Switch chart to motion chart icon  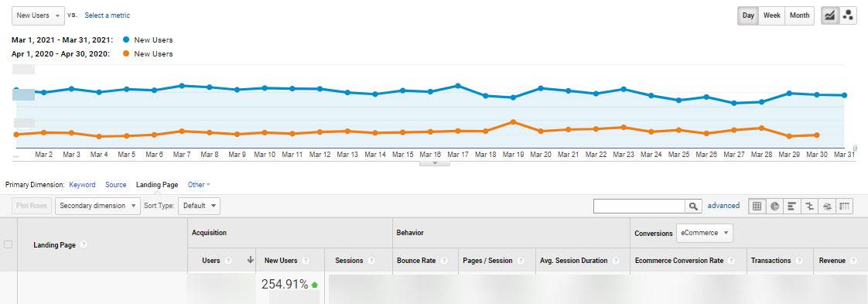tap(848, 15)
